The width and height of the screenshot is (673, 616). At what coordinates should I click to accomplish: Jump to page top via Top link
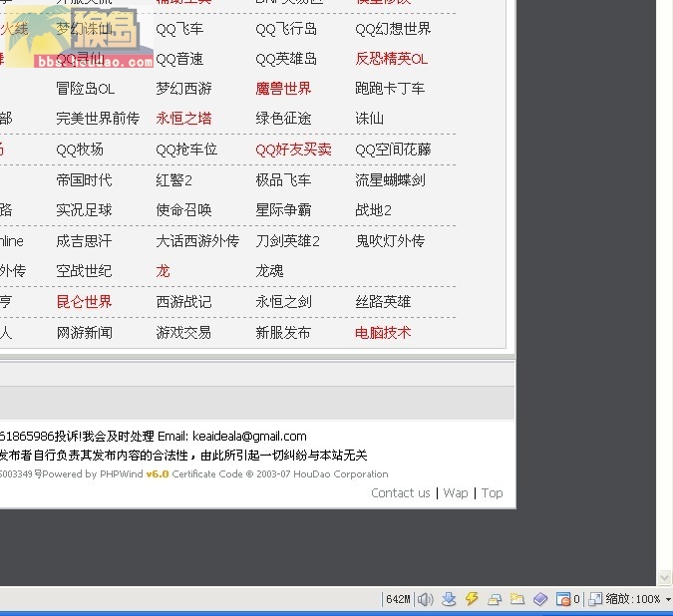pos(492,492)
